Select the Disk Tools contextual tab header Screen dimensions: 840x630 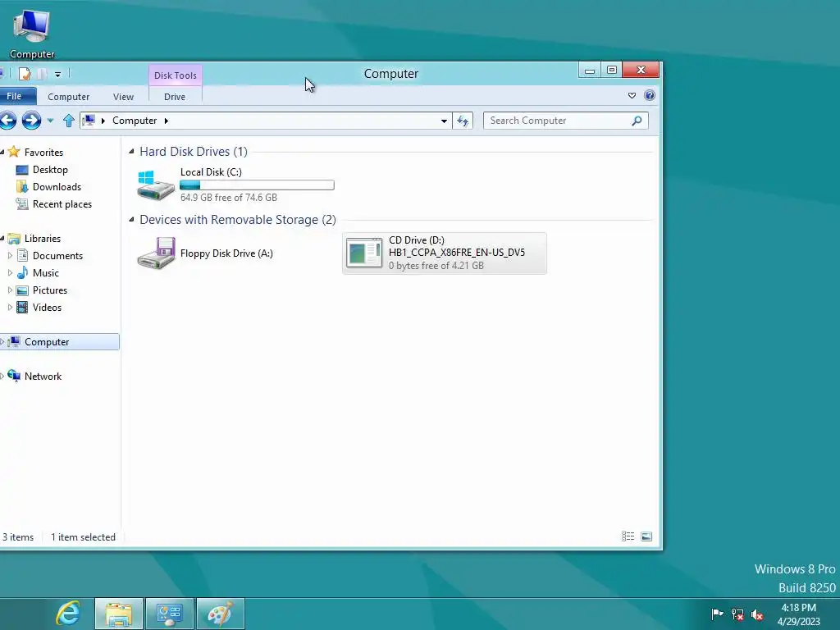(x=176, y=75)
